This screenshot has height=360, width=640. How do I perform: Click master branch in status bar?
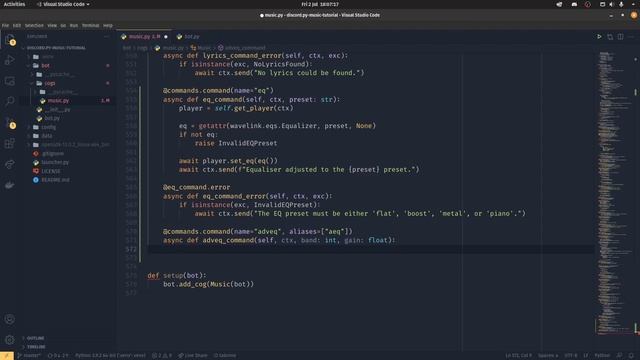click(29, 356)
